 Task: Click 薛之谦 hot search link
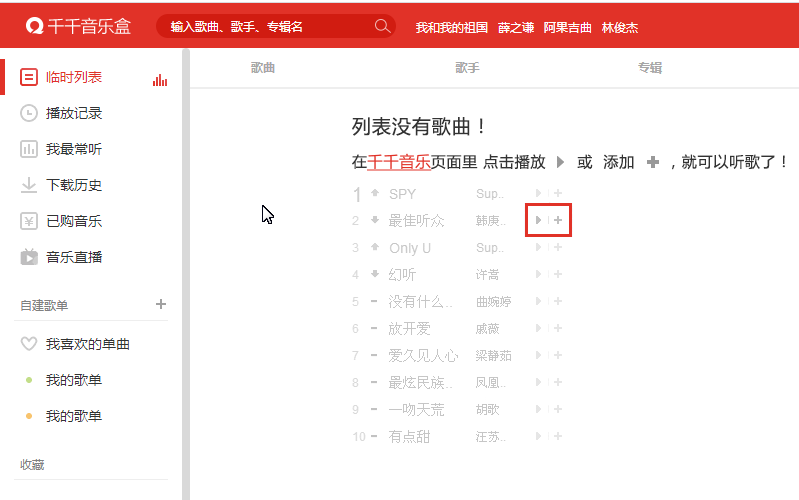click(x=515, y=27)
